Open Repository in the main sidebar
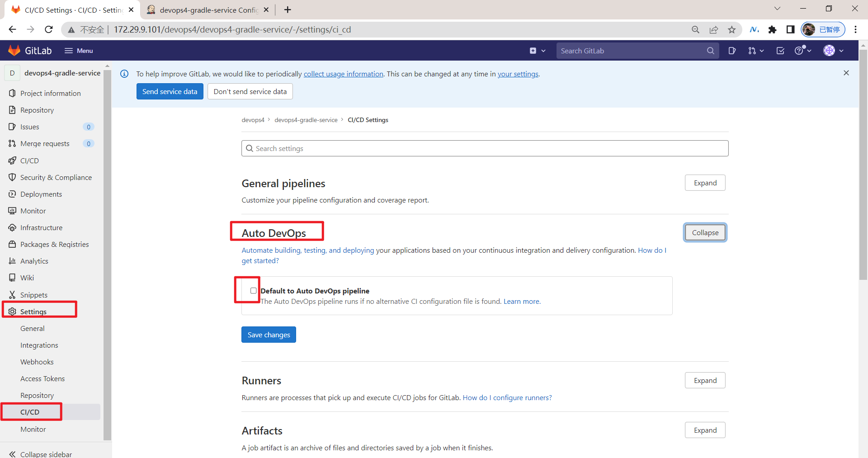The height and width of the screenshot is (458, 868). (37, 110)
